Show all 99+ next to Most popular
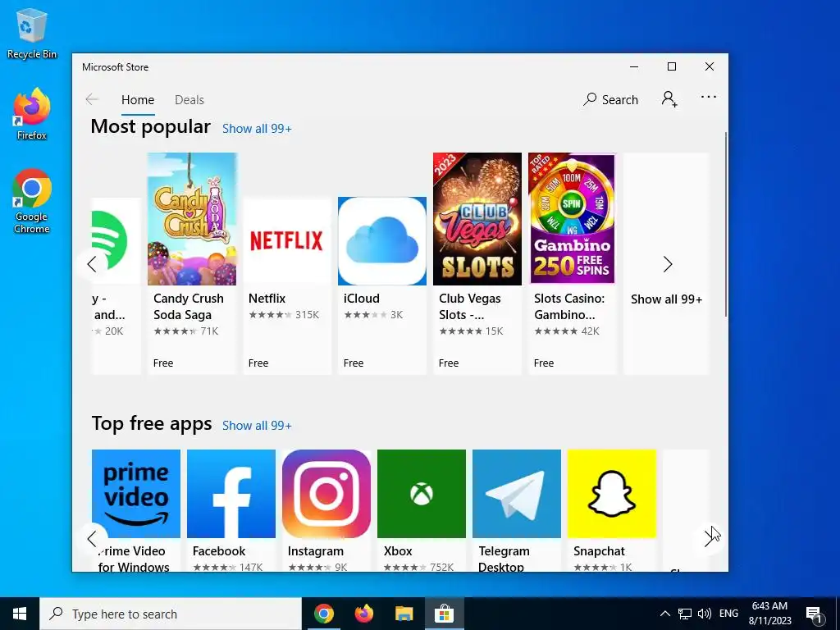Viewport: 840px width, 630px height. coord(257,129)
